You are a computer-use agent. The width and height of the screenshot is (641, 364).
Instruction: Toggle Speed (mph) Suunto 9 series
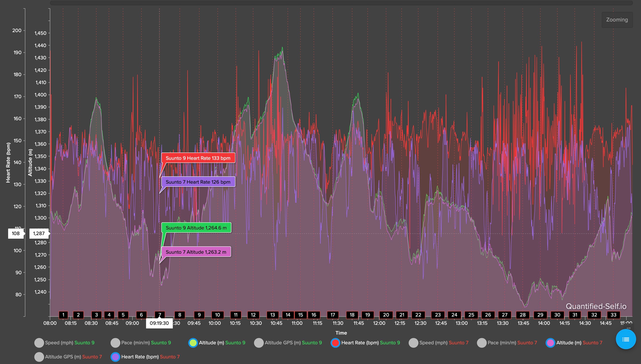click(64, 343)
